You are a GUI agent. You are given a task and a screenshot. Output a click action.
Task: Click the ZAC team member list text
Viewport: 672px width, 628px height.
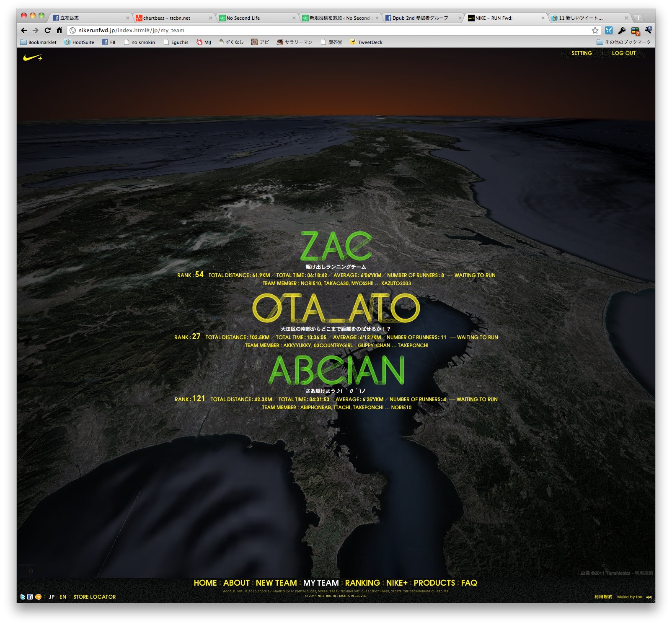point(336,283)
